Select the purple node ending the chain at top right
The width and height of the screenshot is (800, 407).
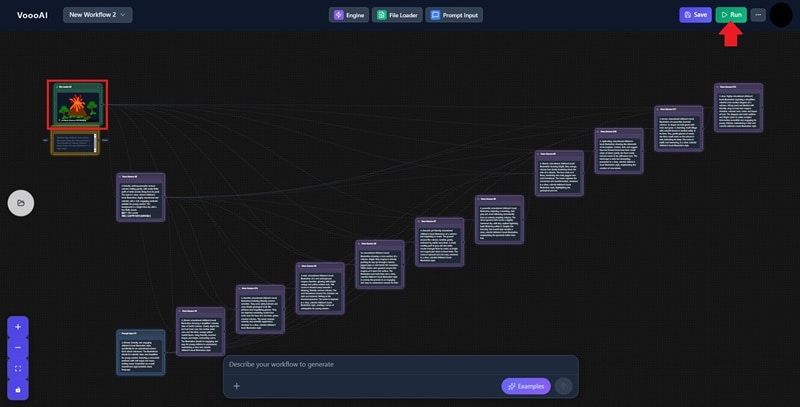click(x=738, y=108)
